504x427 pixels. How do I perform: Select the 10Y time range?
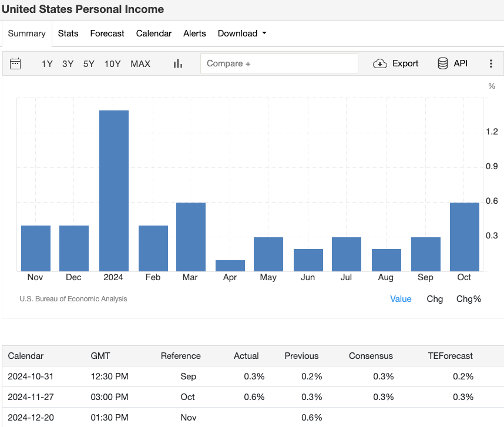click(x=112, y=64)
